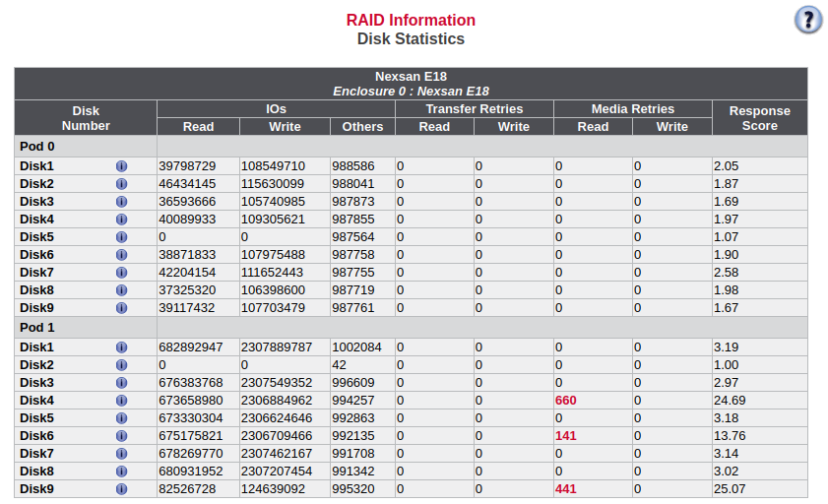
Task: Click the Disk Statistics subtitle
Action: tap(411, 39)
